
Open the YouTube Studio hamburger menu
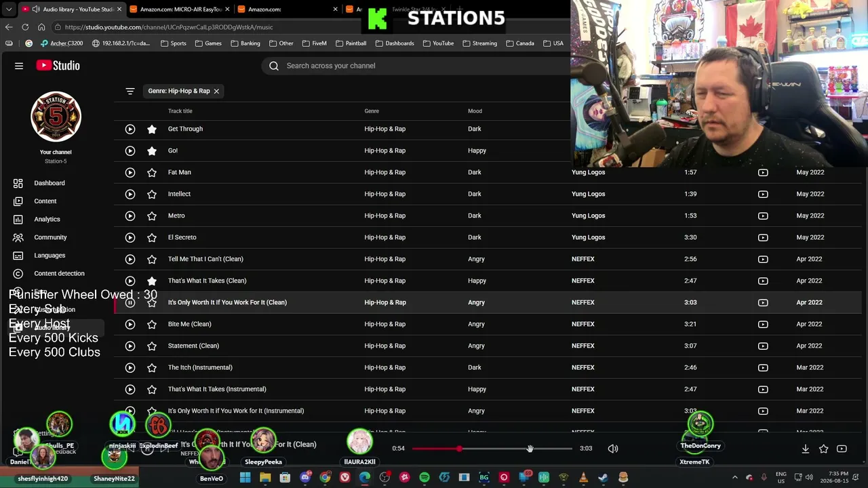click(19, 66)
